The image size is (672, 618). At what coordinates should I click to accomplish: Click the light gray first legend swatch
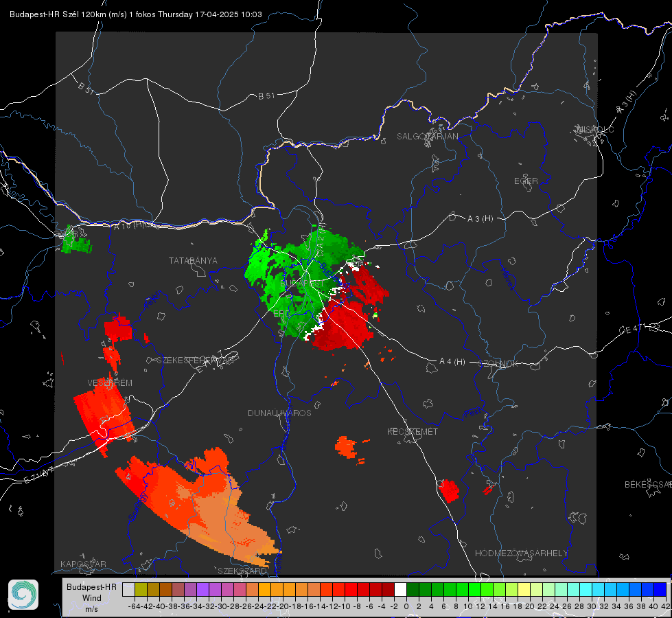(x=128, y=589)
